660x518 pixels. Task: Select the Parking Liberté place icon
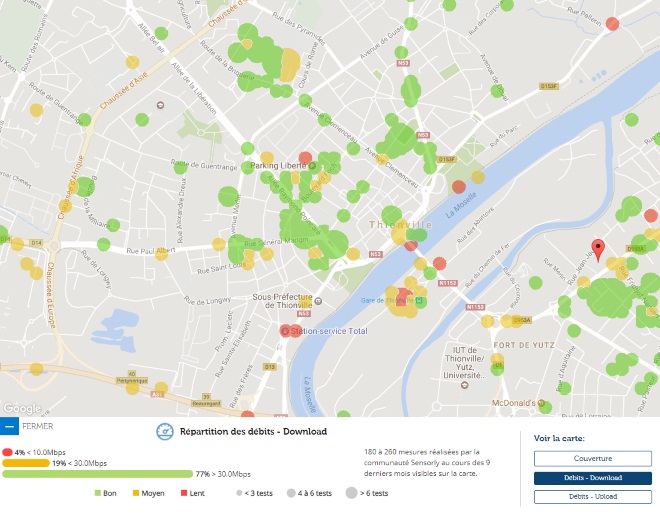(x=312, y=166)
